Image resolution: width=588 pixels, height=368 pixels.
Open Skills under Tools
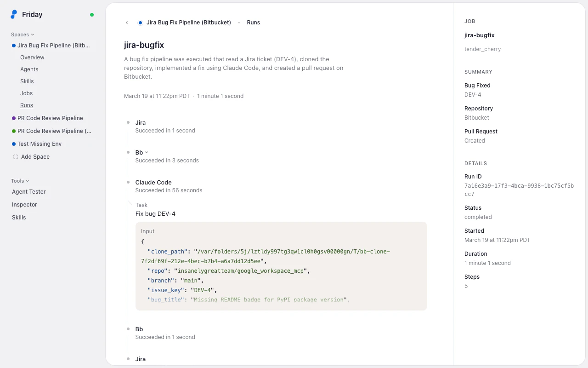19,218
